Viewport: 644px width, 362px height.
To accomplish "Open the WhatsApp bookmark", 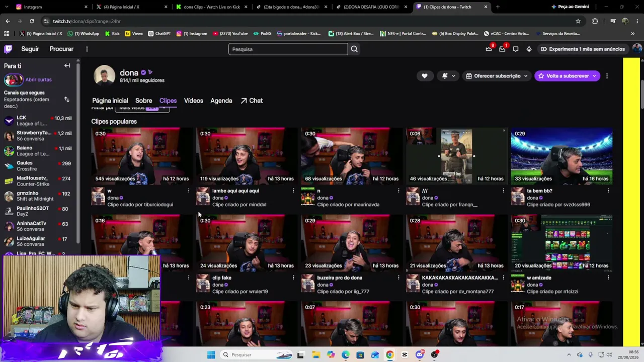I will (83, 34).
